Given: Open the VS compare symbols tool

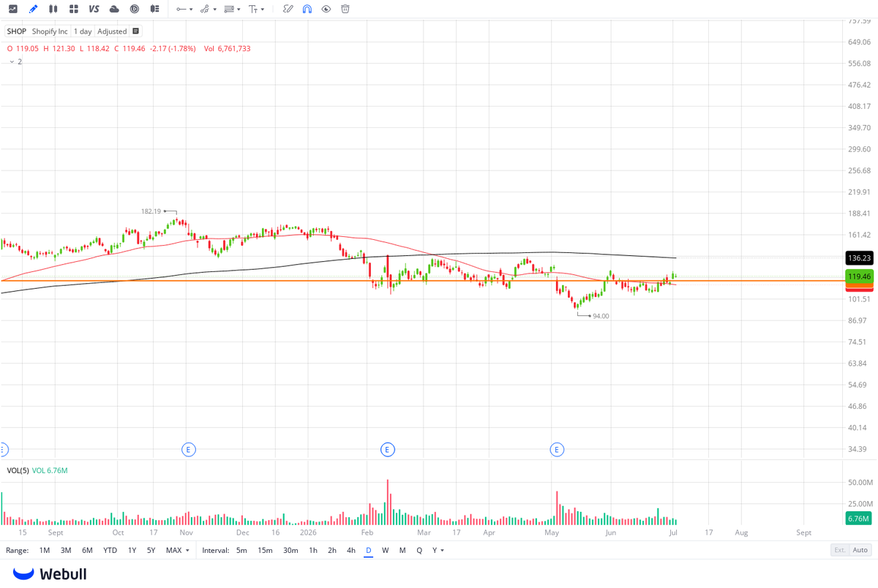Looking at the screenshot, I should pos(94,9).
